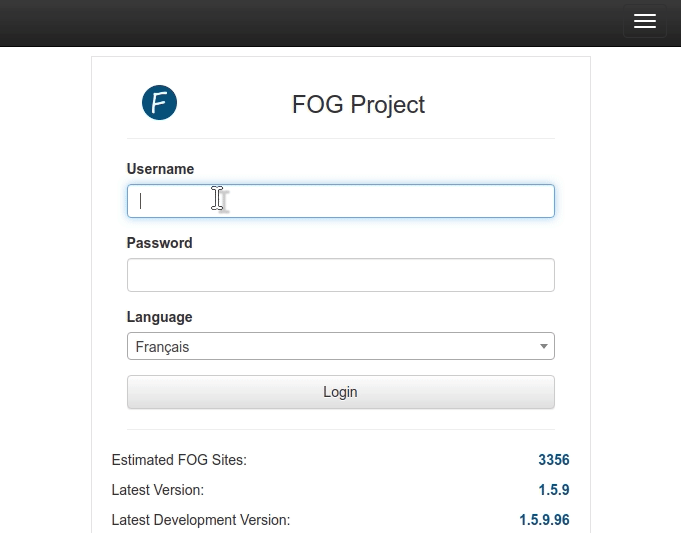Viewport: 681px width, 533px height.
Task: Click the Estimated FOG Sites value 3356
Action: (x=554, y=460)
